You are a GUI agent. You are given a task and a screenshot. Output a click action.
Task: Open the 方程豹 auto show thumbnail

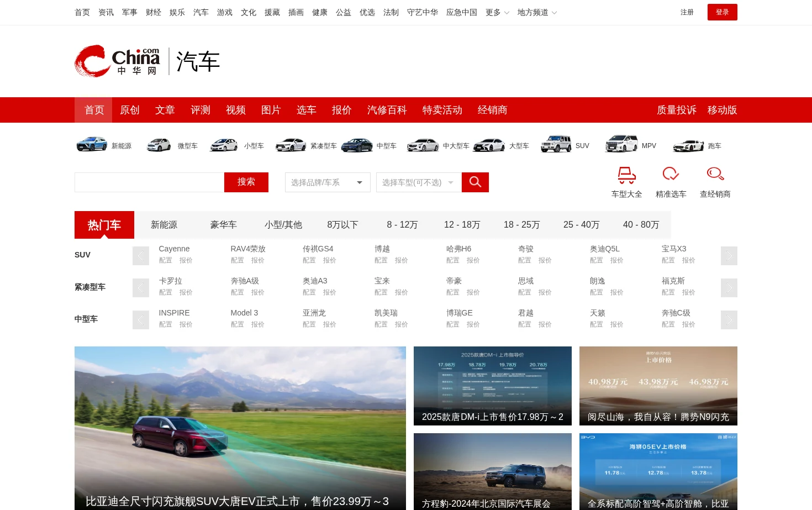click(493, 471)
